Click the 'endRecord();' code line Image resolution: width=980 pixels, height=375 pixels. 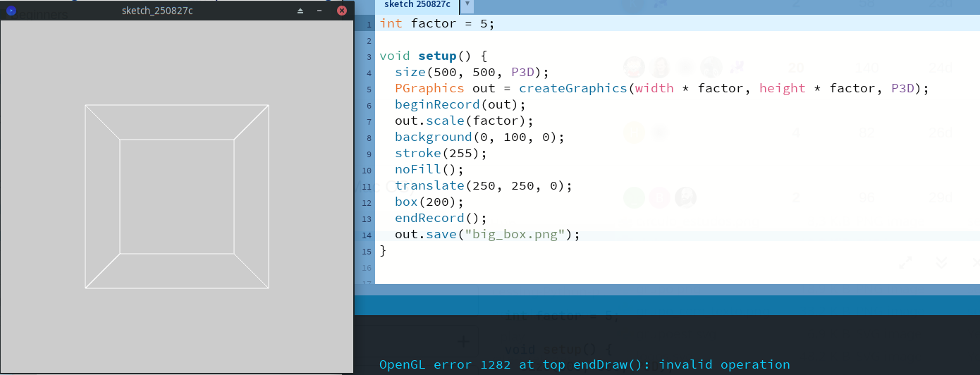pyautogui.click(x=441, y=218)
